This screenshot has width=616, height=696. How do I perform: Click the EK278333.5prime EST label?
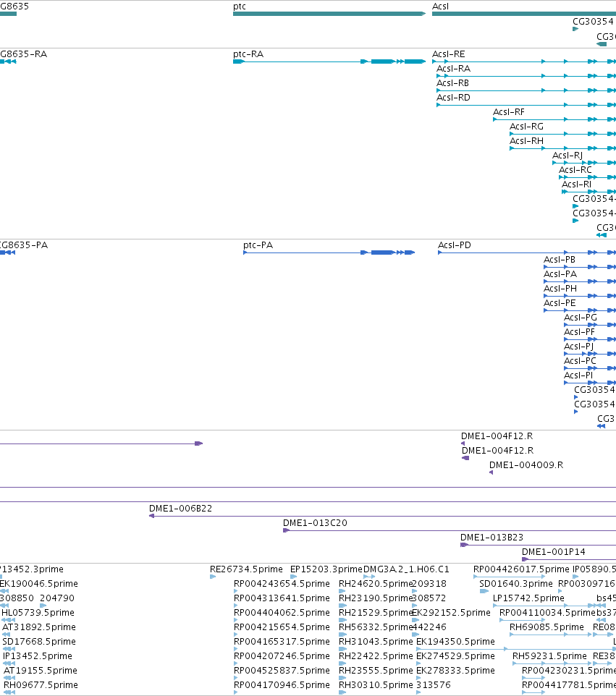click(456, 670)
